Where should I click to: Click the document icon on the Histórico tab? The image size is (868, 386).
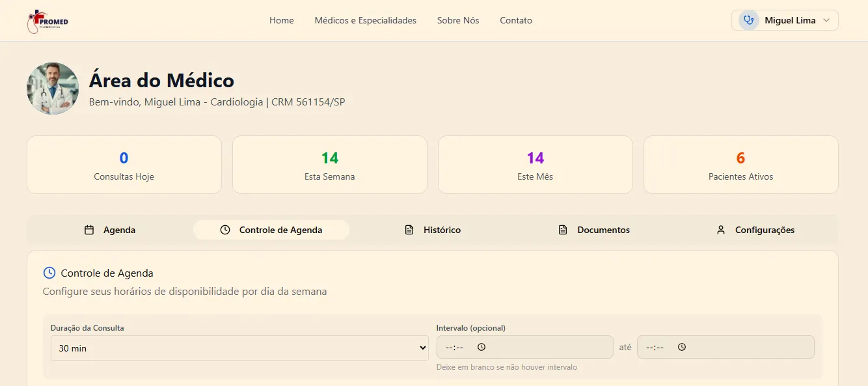click(x=409, y=230)
